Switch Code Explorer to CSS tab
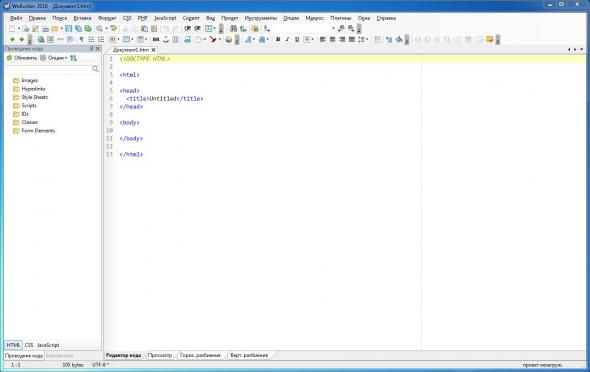Image resolution: width=590 pixels, height=372 pixels. coord(29,345)
